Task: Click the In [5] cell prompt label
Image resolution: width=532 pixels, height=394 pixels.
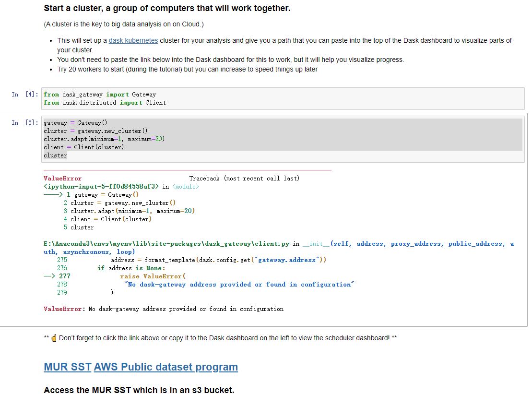Action: (25, 123)
